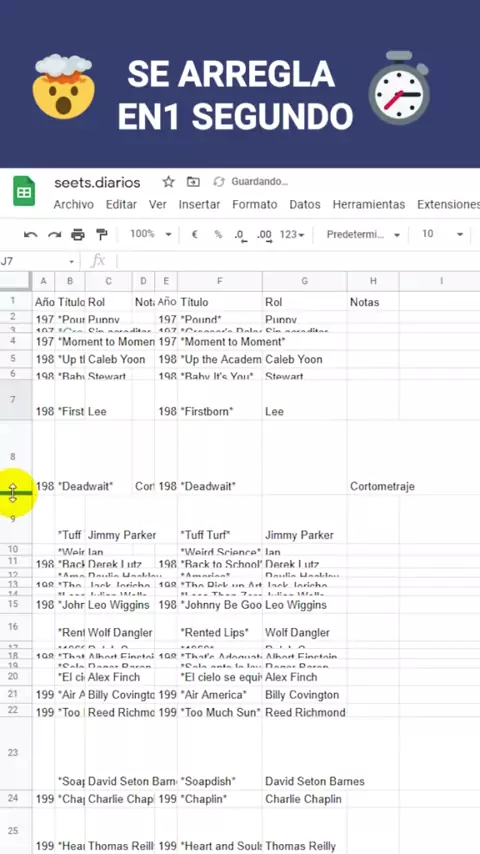Select column A header
The width and height of the screenshot is (480, 854).
(43, 281)
